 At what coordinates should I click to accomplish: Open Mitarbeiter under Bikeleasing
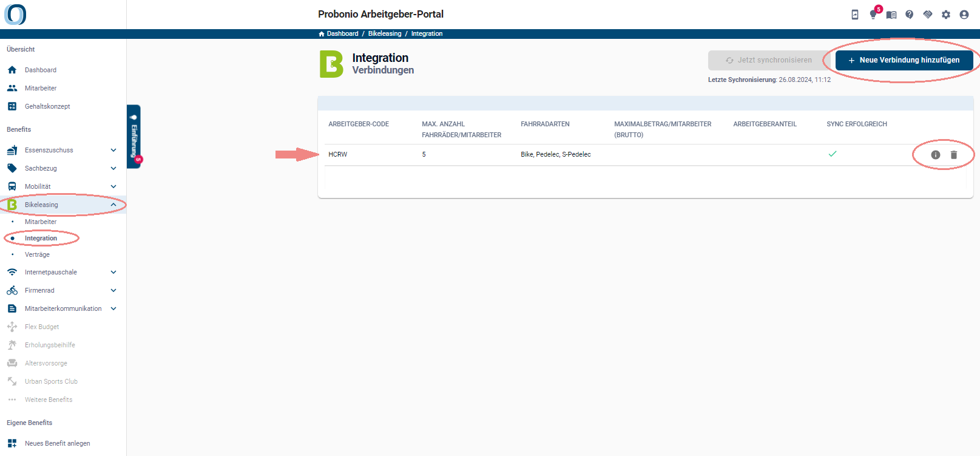pos(41,222)
